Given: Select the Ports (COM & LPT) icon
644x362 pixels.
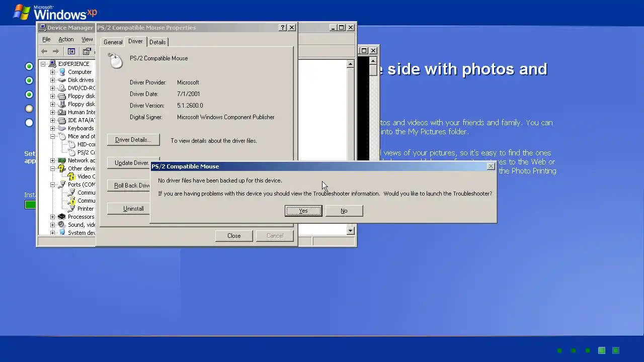Looking at the screenshot, I should point(62,185).
